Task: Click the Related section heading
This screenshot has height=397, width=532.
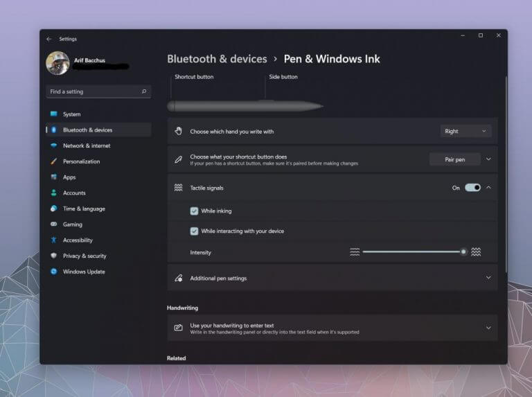Action: tap(177, 358)
